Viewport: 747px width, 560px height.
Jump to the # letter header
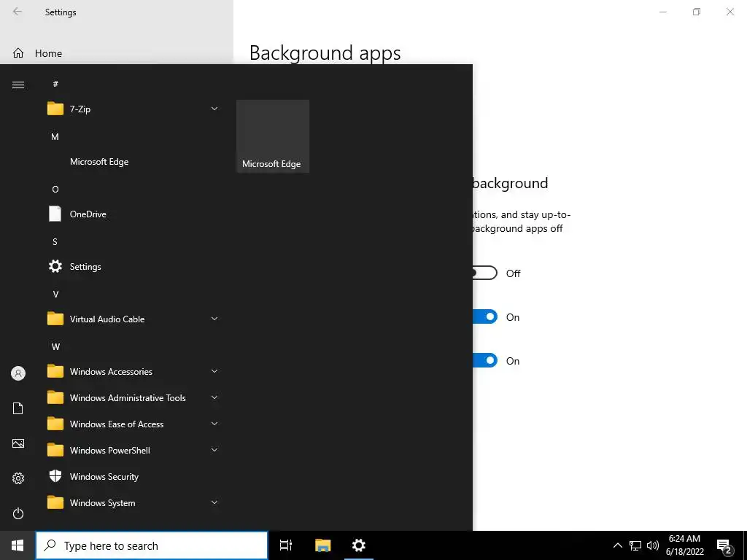tap(55, 84)
